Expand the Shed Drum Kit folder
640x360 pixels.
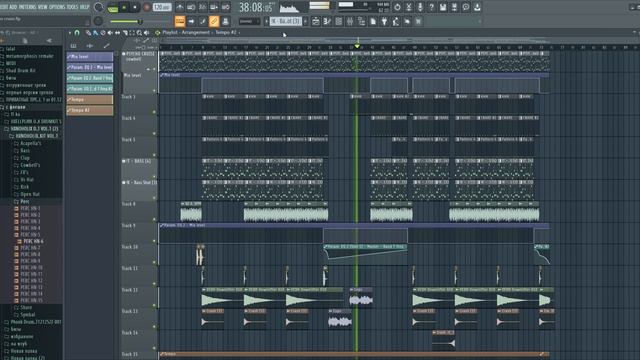pos(20,71)
